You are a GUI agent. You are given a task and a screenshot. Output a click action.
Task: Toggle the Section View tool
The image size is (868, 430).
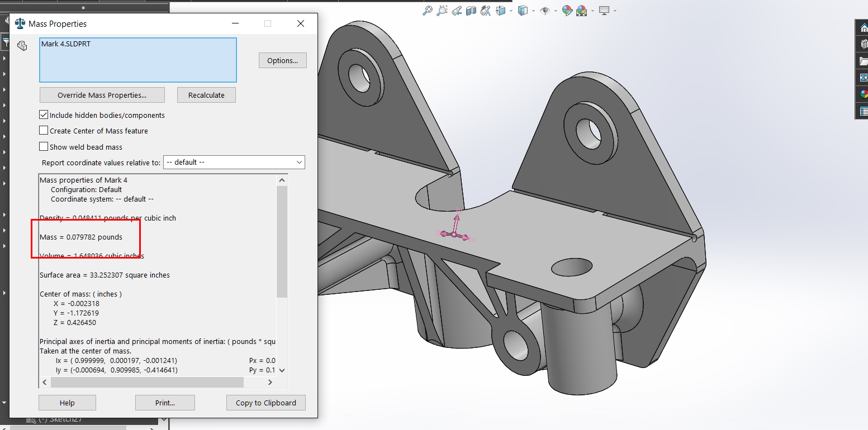[471, 10]
